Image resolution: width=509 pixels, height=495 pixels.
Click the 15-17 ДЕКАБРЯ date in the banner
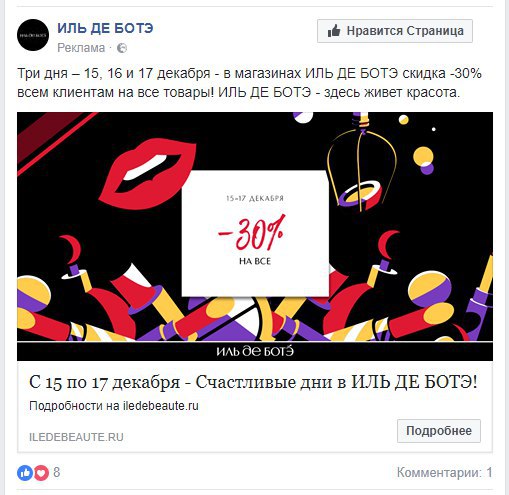pos(255,198)
